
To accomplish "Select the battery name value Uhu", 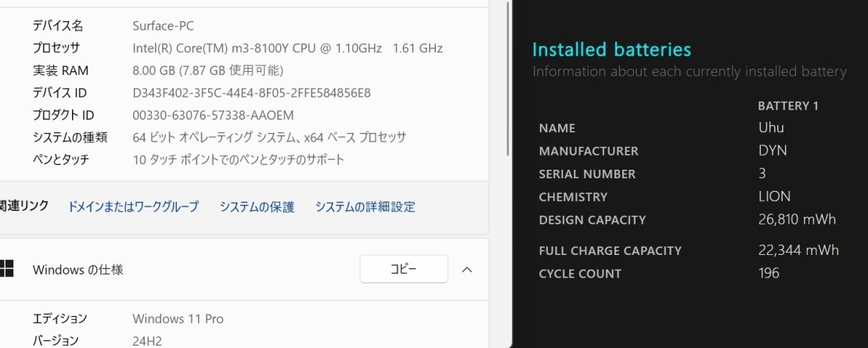I will coord(771,127).
